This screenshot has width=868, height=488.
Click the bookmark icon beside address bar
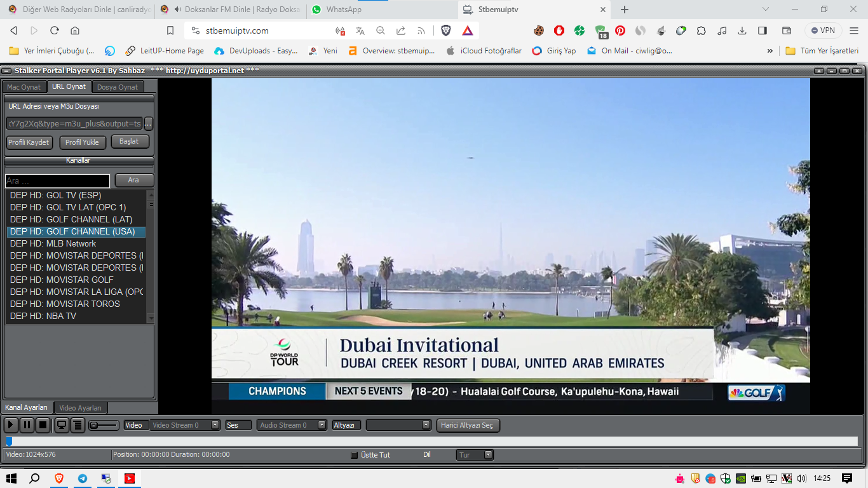170,30
